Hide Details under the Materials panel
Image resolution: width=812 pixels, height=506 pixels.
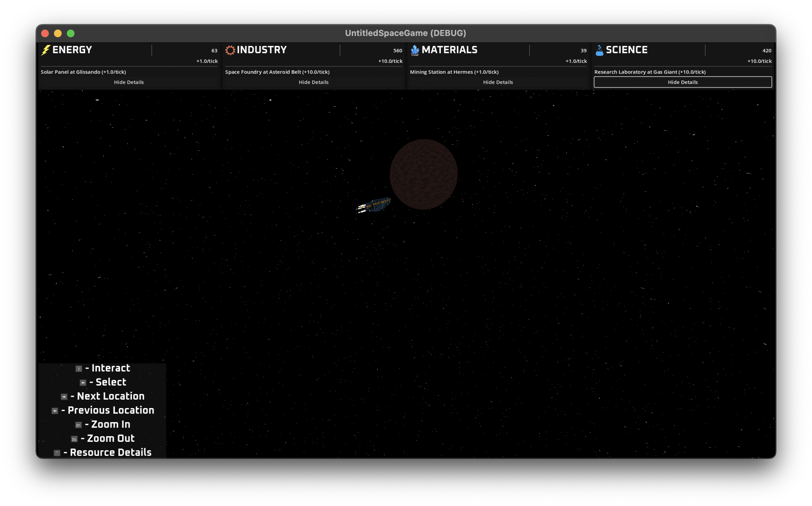(x=498, y=82)
